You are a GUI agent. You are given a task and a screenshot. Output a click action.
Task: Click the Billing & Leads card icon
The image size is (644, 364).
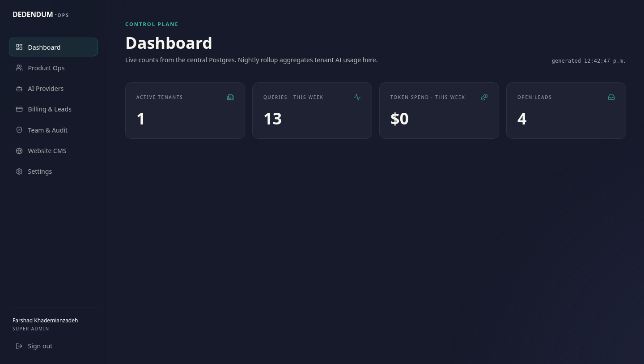(19, 109)
